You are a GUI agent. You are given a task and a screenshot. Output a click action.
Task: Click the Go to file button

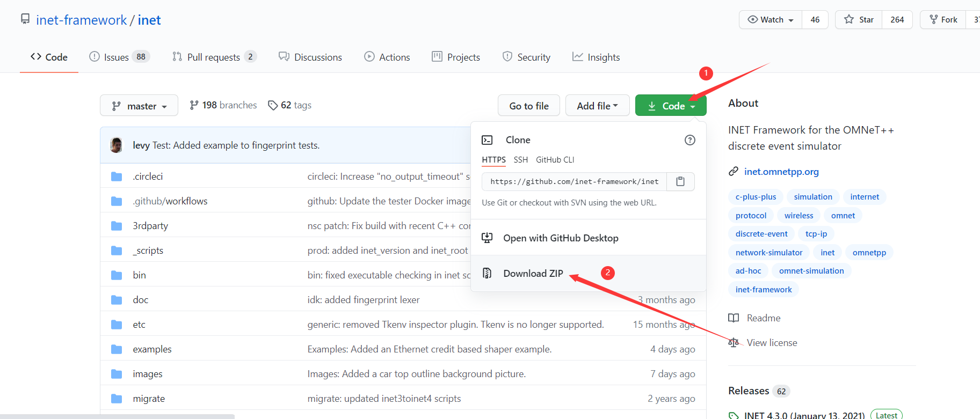[x=529, y=106]
